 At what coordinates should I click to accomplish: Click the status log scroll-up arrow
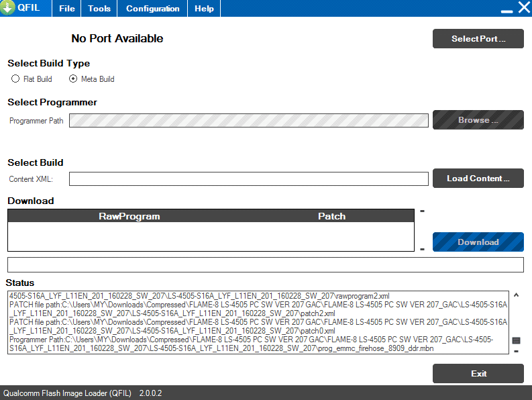(516, 295)
